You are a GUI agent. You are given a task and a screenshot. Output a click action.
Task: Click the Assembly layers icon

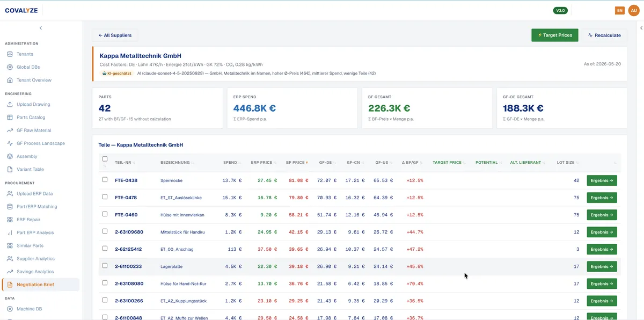pyautogui.click(x=10, y=156)
